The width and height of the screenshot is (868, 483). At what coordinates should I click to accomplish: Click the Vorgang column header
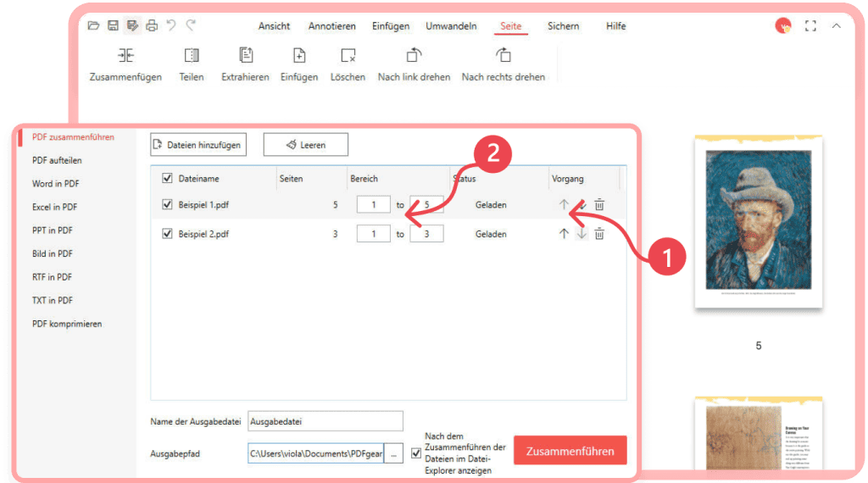(567, 179)
